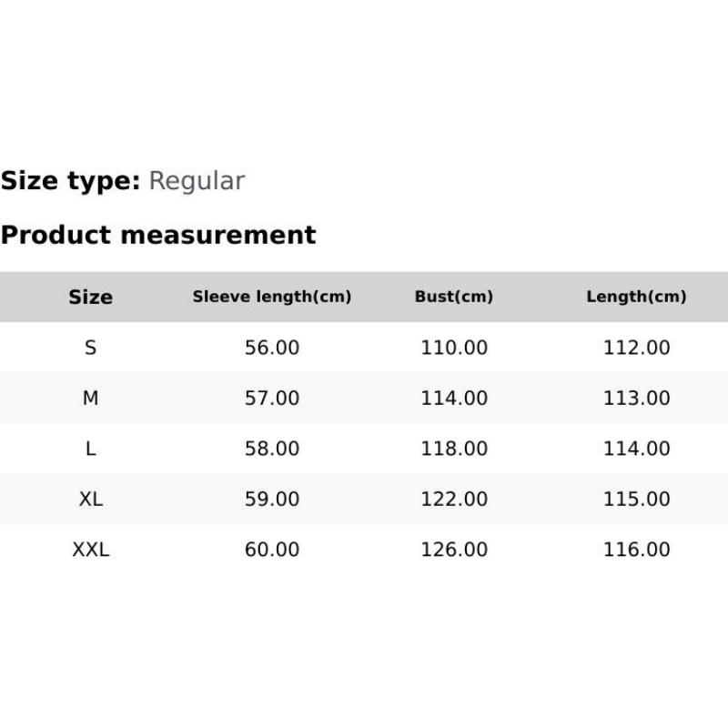The width and height of the screenshot is (728, 728).
Task: Click the S size row label
Action: 90,348
